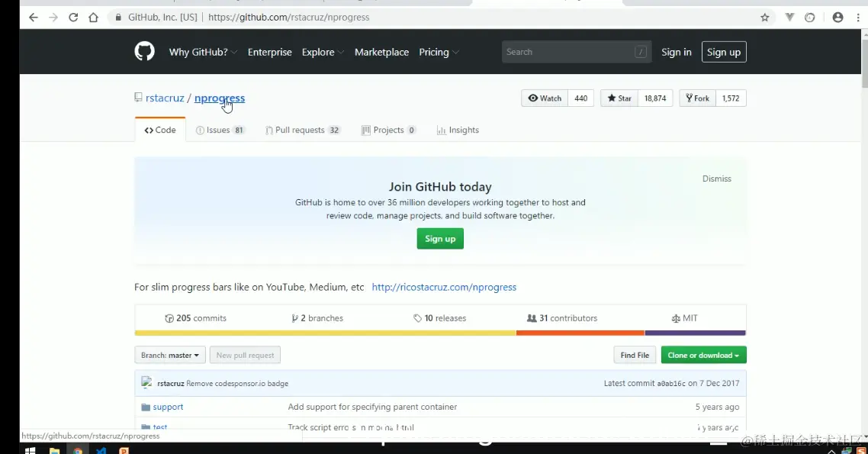The width and height of the screenshot is (868, 454).
Task: Expand the Pricing dropdown menu
Action: pyautogui.click(x=439, y=52)
